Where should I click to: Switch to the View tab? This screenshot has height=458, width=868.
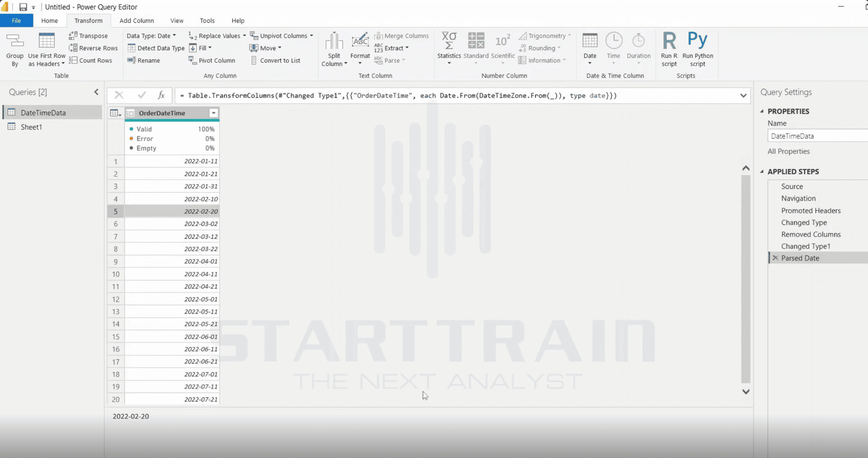coord(177,21)
